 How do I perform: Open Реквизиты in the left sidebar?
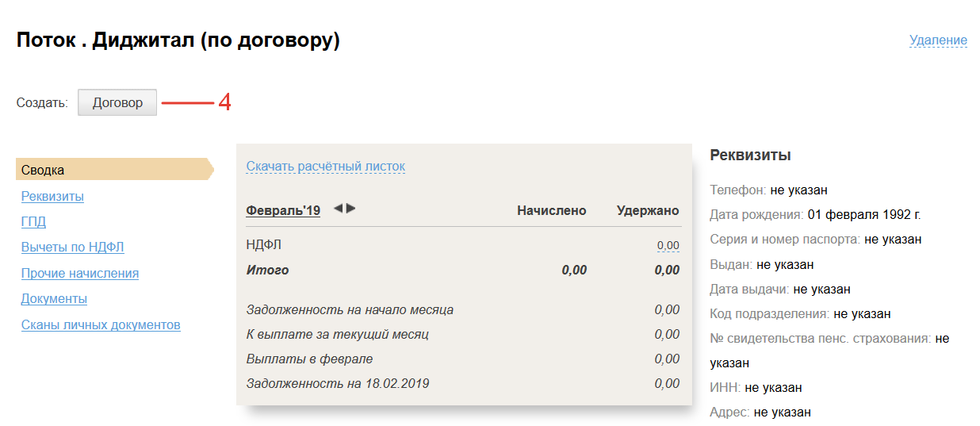click(52, 196)
